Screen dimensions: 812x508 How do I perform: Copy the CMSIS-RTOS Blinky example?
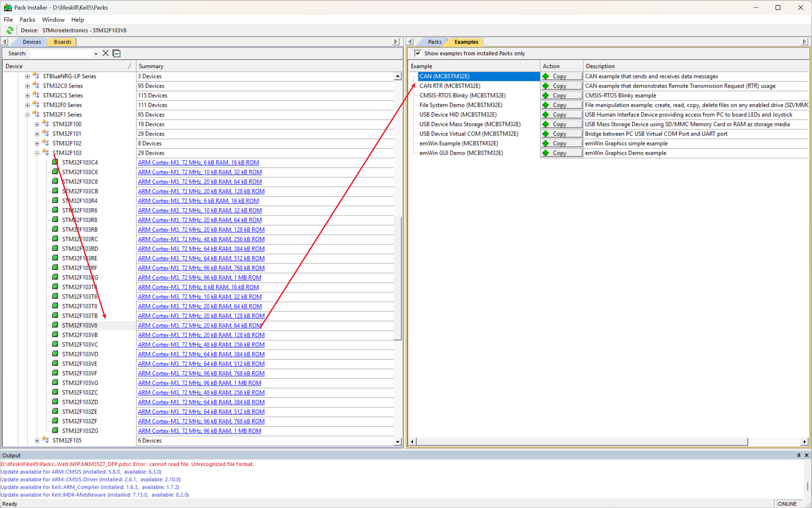[x=562, y=96]
